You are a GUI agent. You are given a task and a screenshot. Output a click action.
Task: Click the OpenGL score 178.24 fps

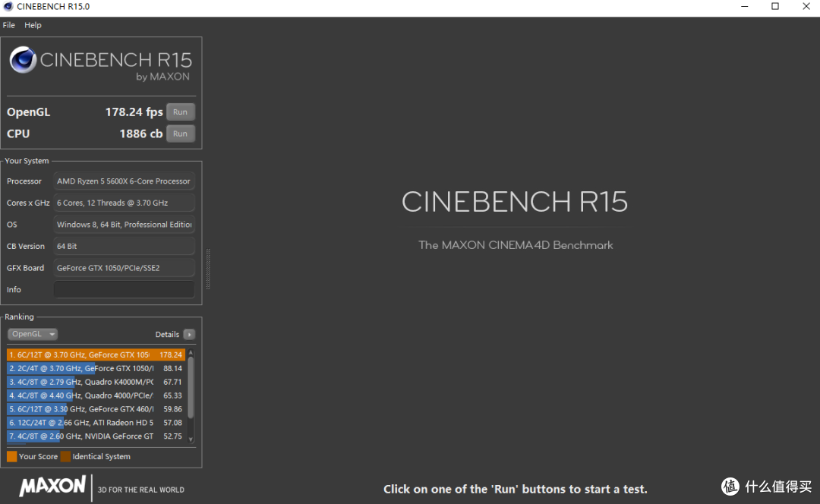click(134, 112)
